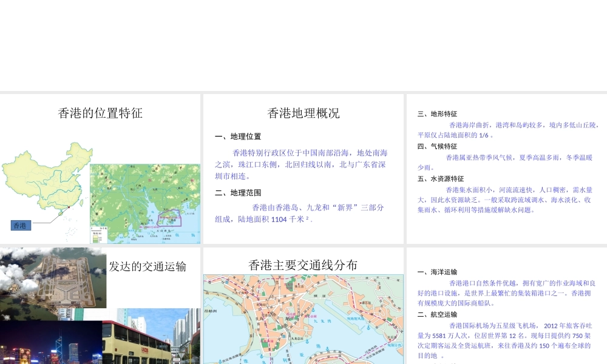The image size is (607, 364).
Task: Click the Hong Kong transport lines map
Action: click(x=303, y=319)
